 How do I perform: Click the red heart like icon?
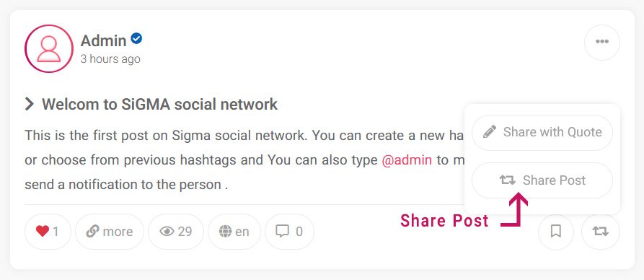tap(43, 232)
